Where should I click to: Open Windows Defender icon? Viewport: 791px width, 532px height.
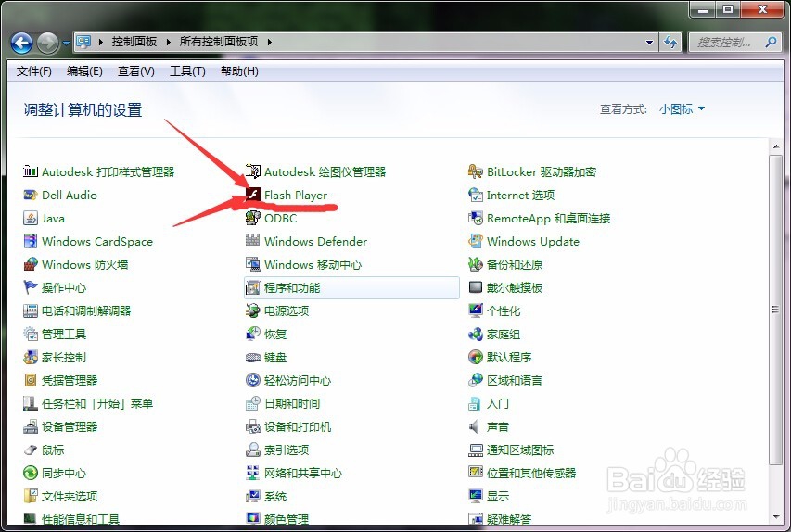253,241
